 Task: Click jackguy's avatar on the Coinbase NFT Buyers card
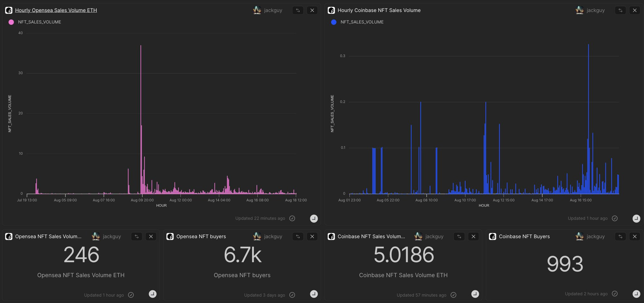point(580,236)
